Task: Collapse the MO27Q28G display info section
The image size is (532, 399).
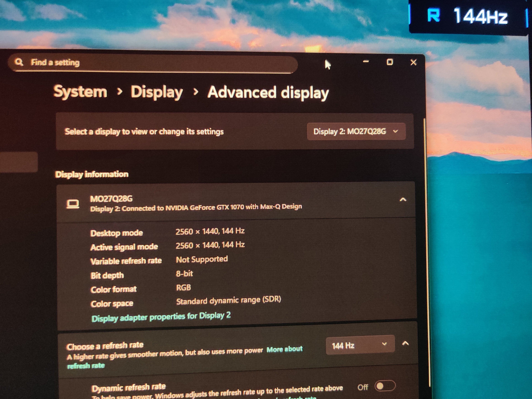Action: click(403, 199)
